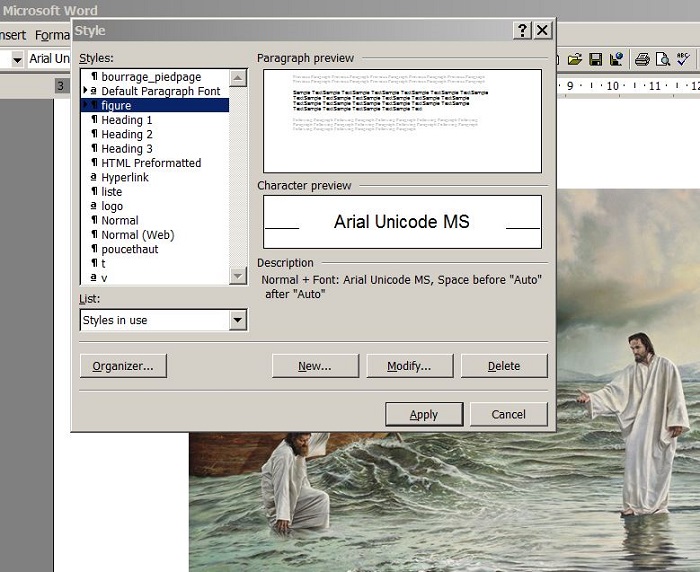Run Spelling and Grammar check icon
The width and height of the screenshot is (700, 572).
pyautogui.click(x=683, y=60)
